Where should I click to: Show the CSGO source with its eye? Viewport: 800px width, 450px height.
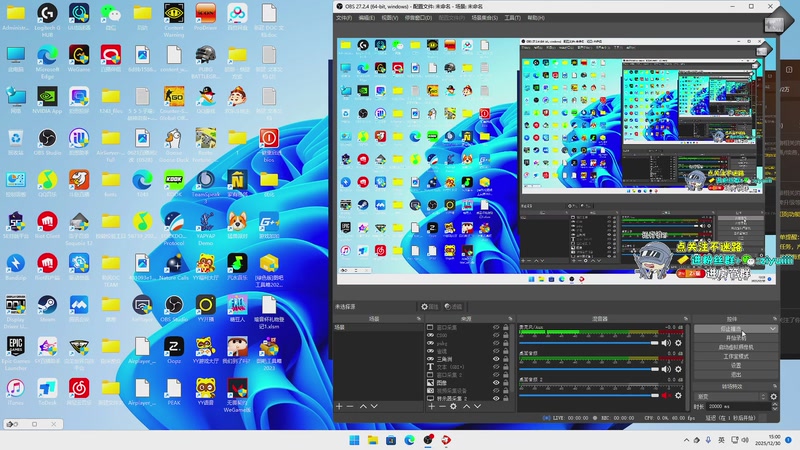(496, 335)
